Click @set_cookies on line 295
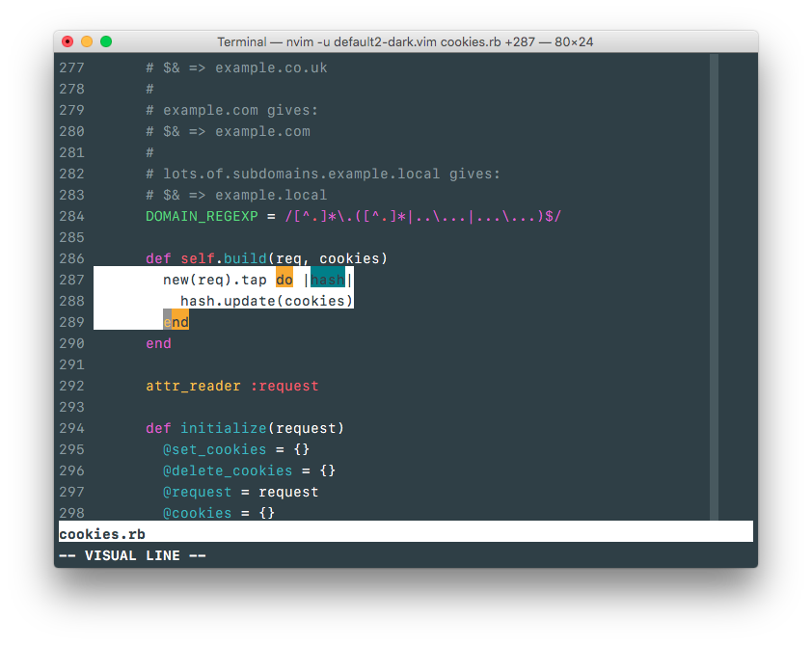 click(x=214, y=449)
